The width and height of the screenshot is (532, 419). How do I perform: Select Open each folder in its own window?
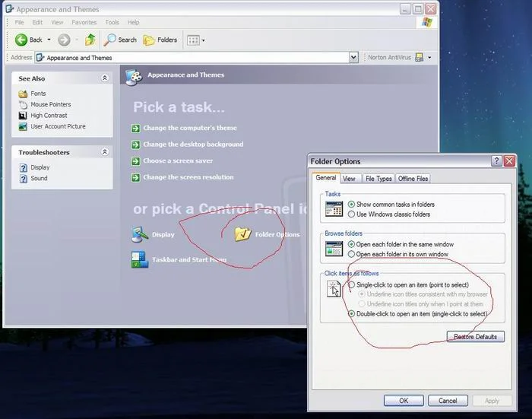click(351, 254)
